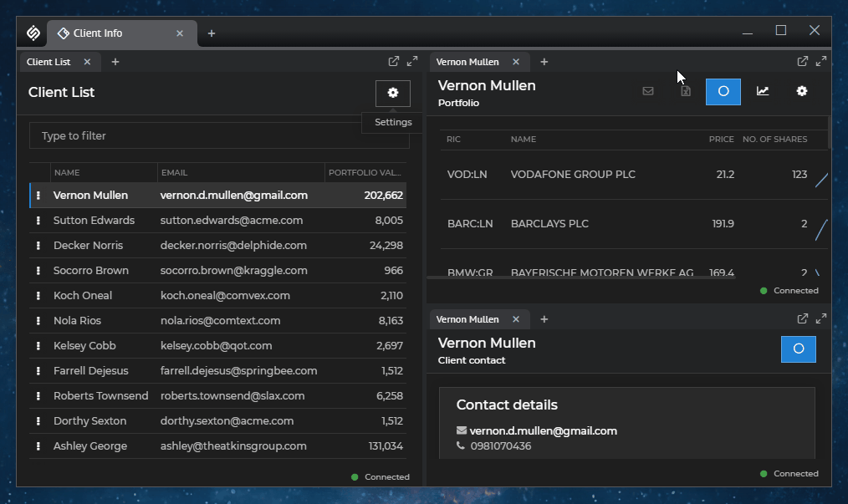Open row menu for Nola Rios
This screenshot has height=504, width=848.
coord(38,321)
